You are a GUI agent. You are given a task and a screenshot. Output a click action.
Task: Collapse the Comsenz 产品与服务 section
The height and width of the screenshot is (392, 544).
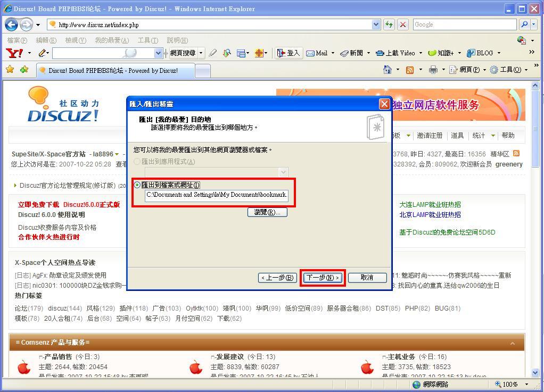click(513, 343)
